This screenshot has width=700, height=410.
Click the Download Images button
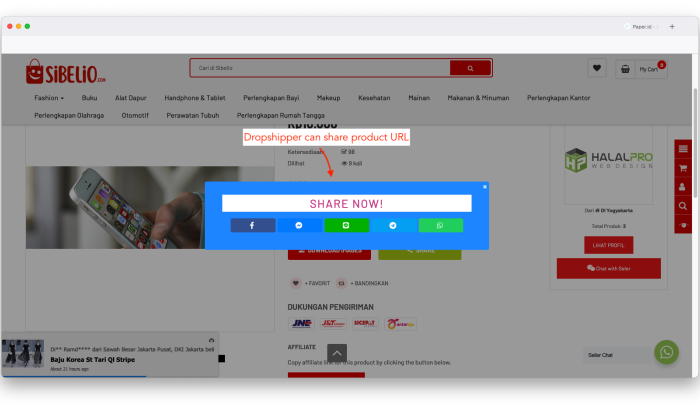pyautogui.click(x=329, y=254)
